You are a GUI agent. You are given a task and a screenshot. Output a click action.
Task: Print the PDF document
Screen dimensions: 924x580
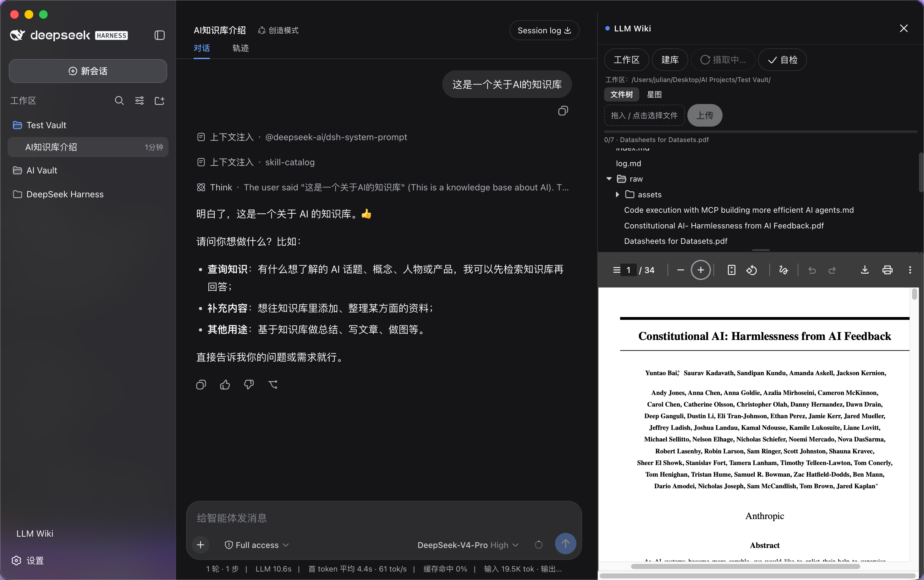(x=887, y=270)
